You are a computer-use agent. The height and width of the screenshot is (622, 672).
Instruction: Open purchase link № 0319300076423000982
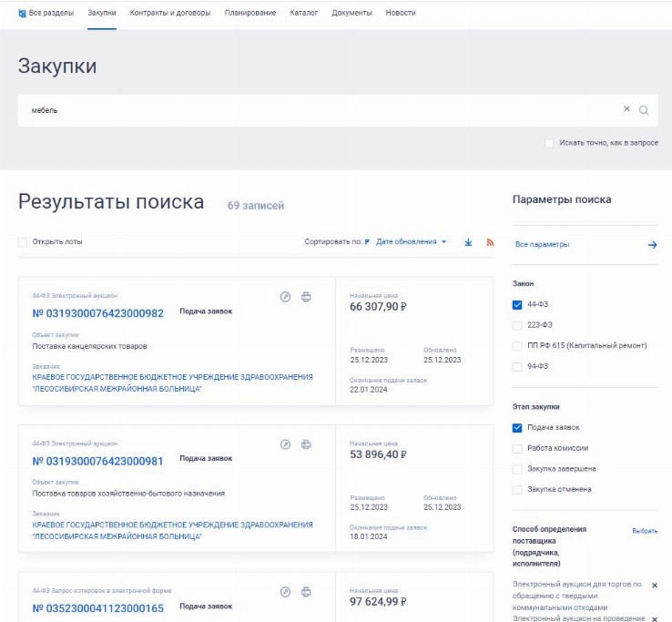(98, 313)
